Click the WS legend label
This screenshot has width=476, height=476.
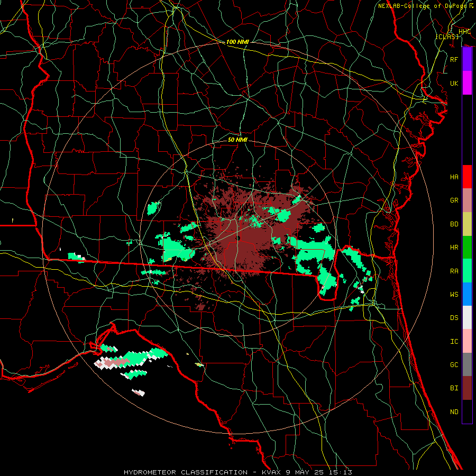pos(454,294)
